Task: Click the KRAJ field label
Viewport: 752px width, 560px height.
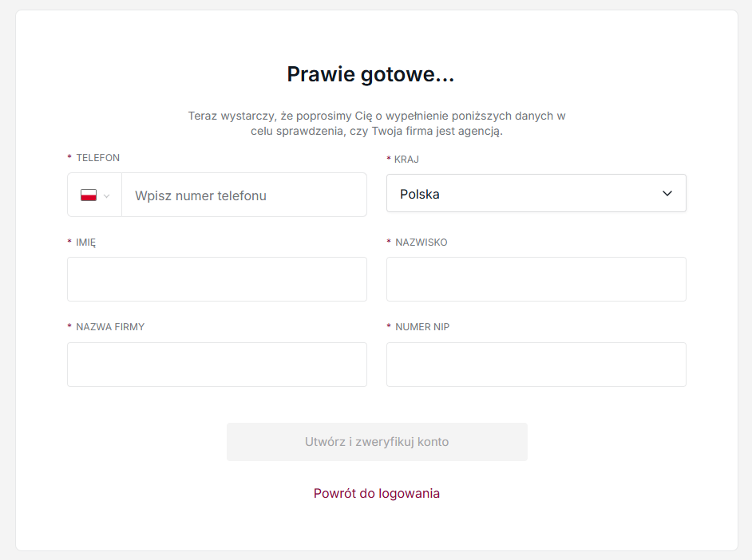Action: (x=406, y=160)
